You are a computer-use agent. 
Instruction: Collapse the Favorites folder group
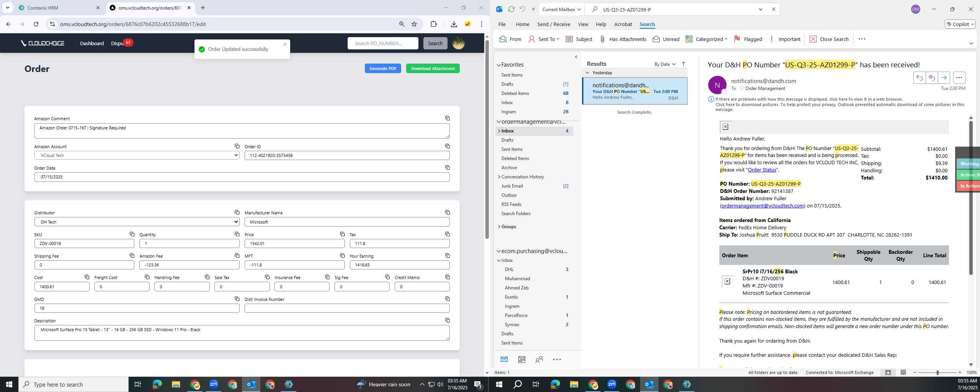coord(499,65)
